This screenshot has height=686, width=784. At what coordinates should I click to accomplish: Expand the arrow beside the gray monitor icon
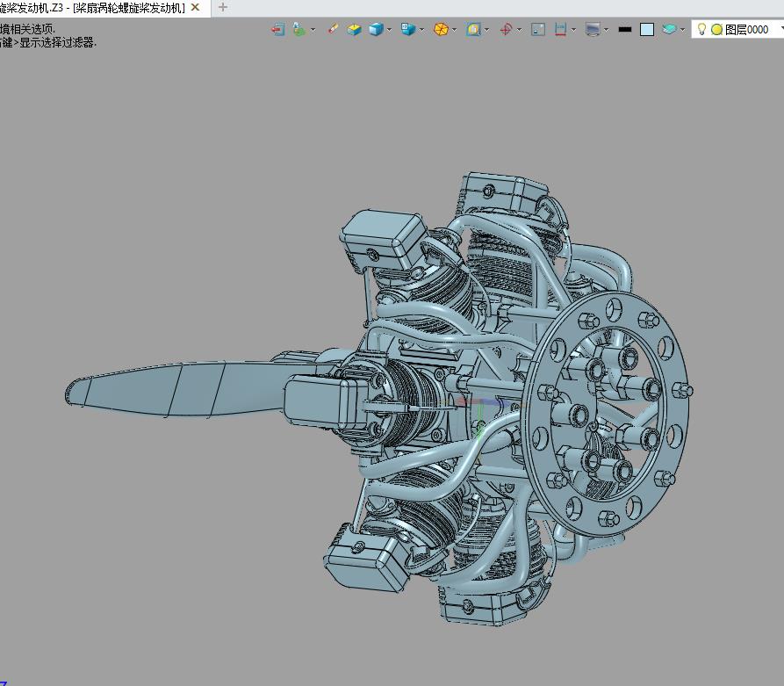[606, 30]
